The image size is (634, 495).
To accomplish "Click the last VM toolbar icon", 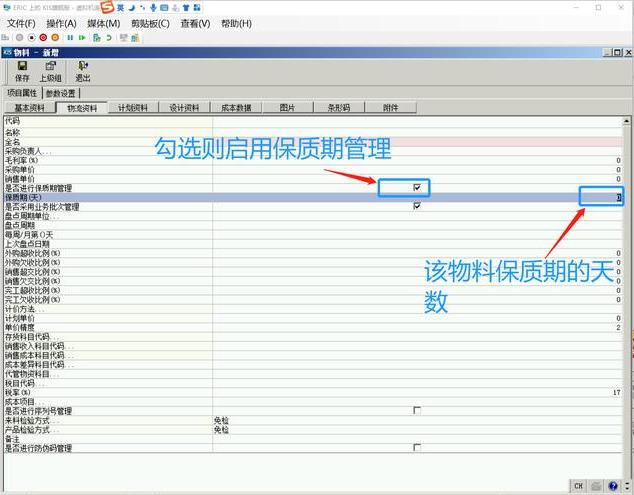I will [135, 38].
